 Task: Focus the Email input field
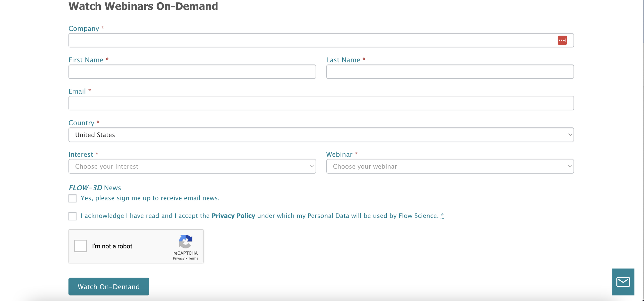(321, 103)
